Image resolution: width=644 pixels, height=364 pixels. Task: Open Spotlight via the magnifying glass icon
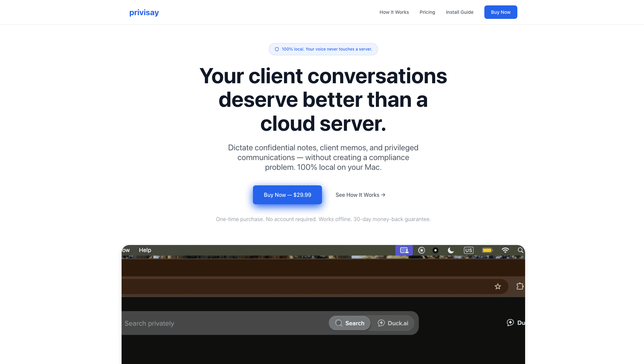520,250
